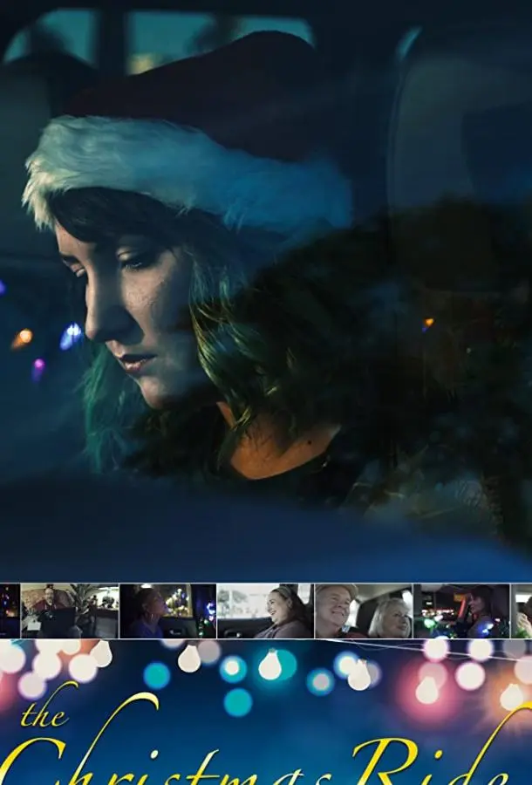Screen dimensions: 532x785
Task: Click the thumbnail of the elderly couple
Action: click(x=363, y=611)
